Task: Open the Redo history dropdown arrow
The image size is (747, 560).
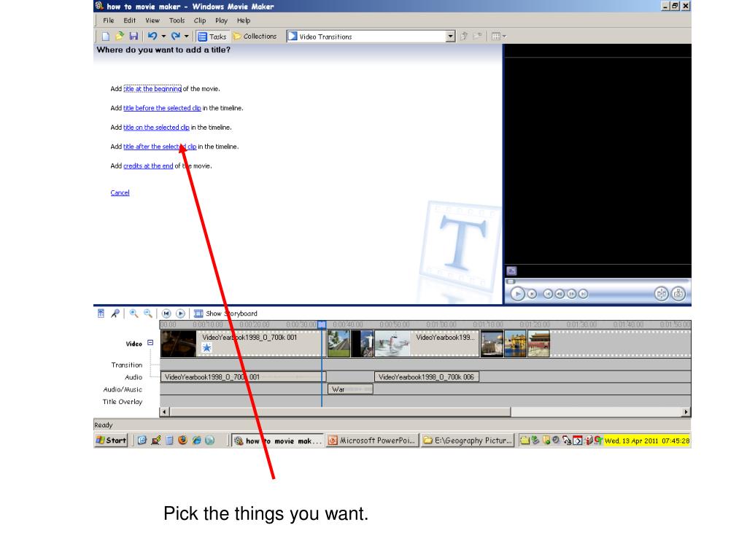Action: click(186, 36)
